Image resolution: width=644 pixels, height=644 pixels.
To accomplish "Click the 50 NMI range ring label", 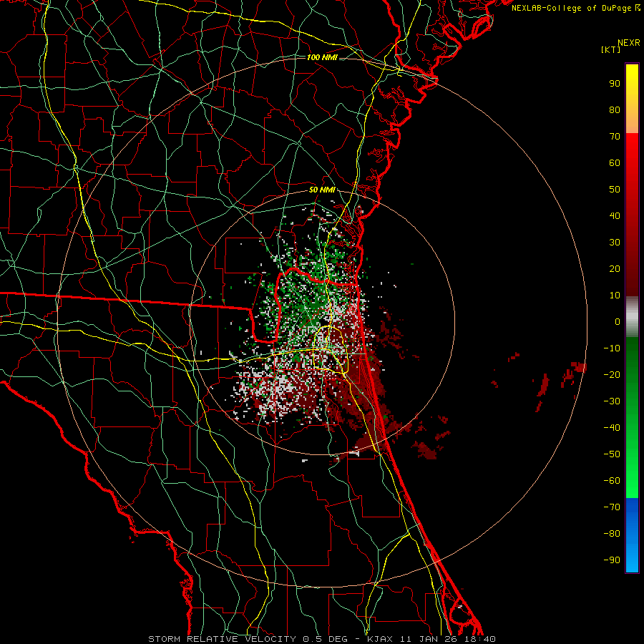I will point(322,190).
